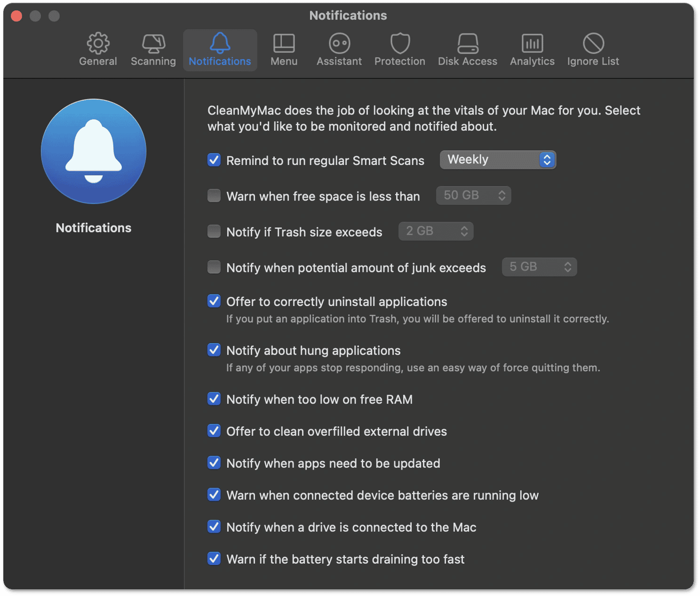Select the Notifications bell tab
This screenshot has width=700, height=596.
pos(220,50)
